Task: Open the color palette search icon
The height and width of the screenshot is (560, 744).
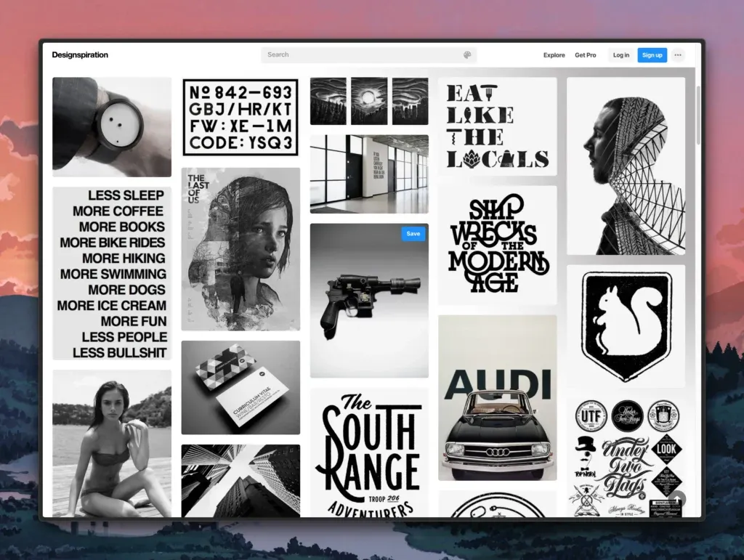Action: [x=467, y=55]
